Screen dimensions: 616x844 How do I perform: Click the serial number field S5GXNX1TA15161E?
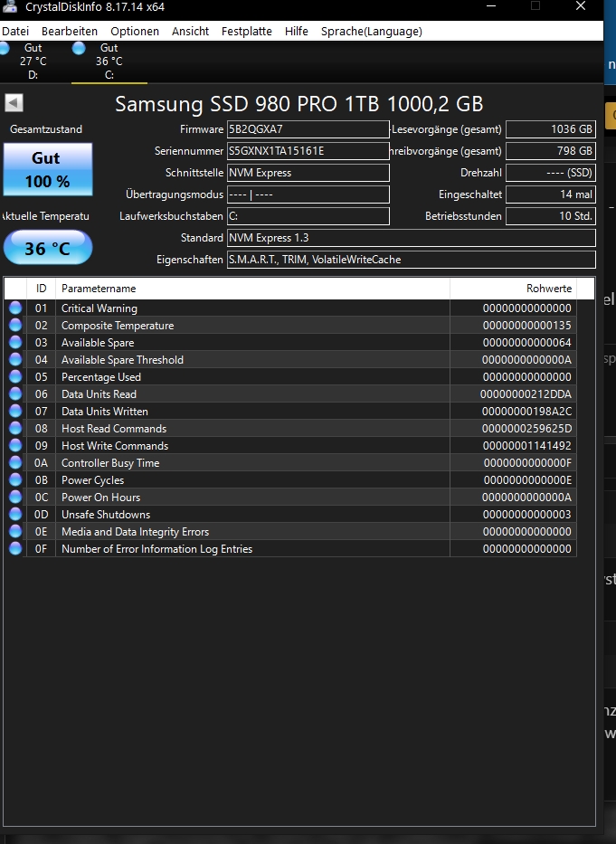coord(308,151)
